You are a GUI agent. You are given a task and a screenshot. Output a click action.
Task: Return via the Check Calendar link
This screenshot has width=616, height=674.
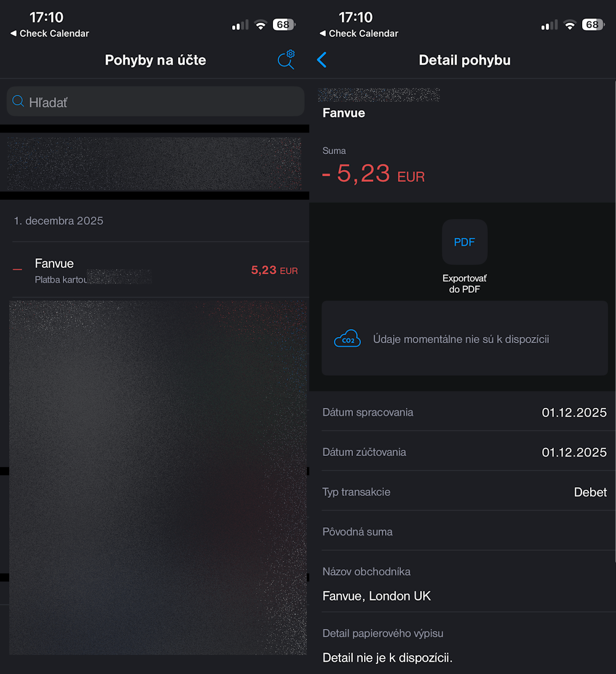coord(49,33)
